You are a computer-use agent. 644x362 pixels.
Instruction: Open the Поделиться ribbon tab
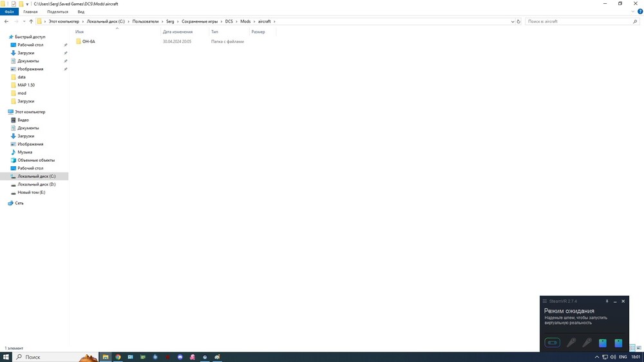57,12
